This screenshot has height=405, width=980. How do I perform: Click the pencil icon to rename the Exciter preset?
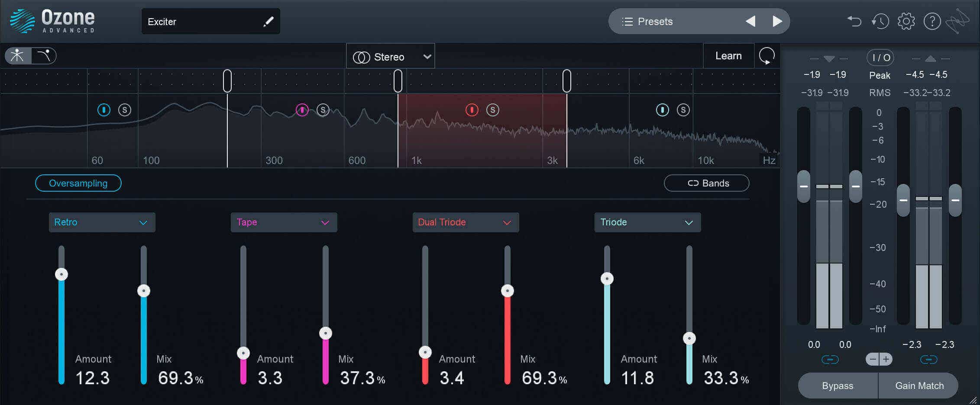click(268, 21)
